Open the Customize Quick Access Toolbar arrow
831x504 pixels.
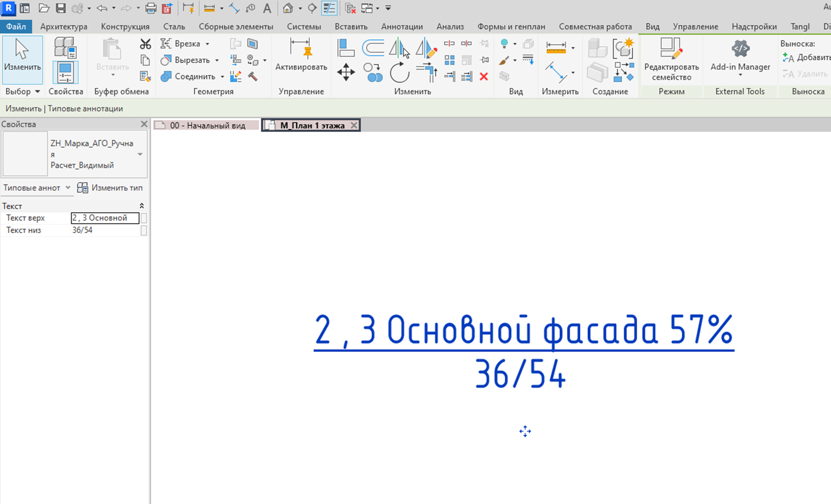[x=388, y=8]
